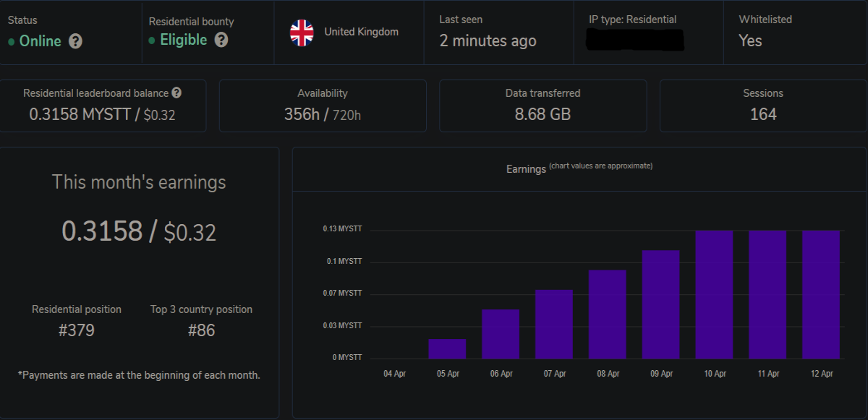The image size is (868, 420).
Task: Click the 08 Apr earnings bar
Action: [x=608, y=314]
